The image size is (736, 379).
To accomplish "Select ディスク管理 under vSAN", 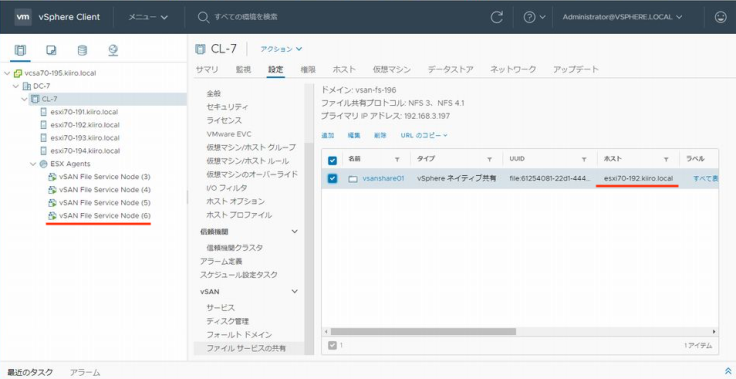I will pyautogui.click(x=228, y=321).
